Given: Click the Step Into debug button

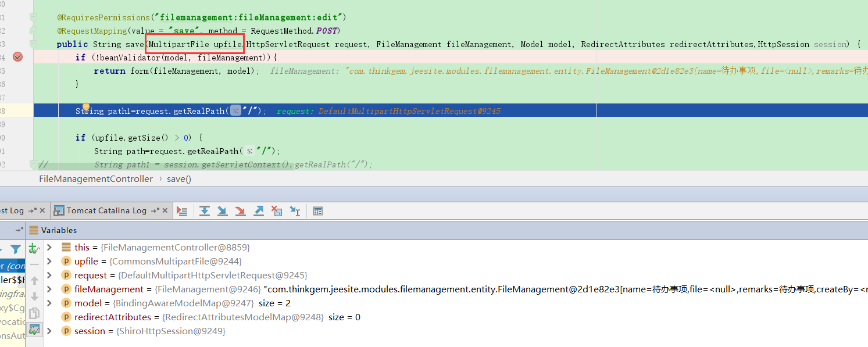Looking at the screenshot, I should [222, 211].
